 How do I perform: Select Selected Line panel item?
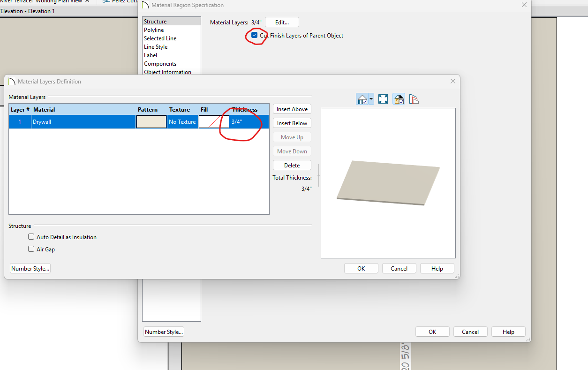tap(172, 38)
